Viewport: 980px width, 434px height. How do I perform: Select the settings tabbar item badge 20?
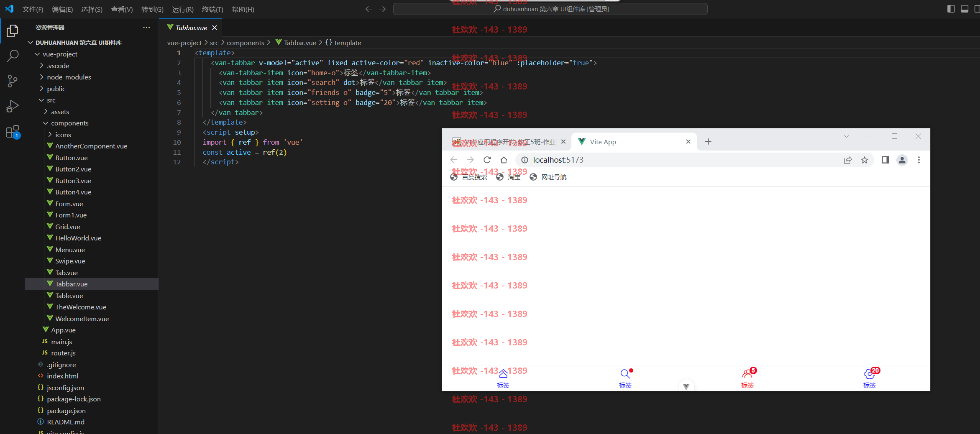[870, 379]
